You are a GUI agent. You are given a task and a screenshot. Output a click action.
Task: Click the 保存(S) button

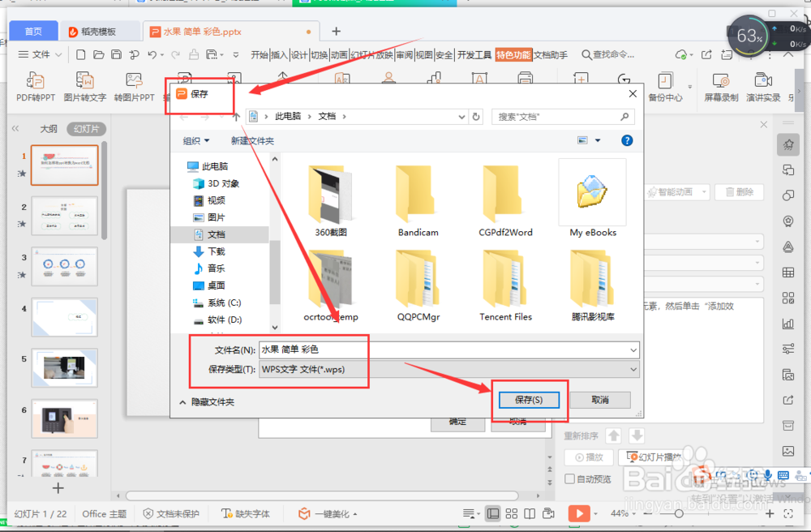(529, 400)
